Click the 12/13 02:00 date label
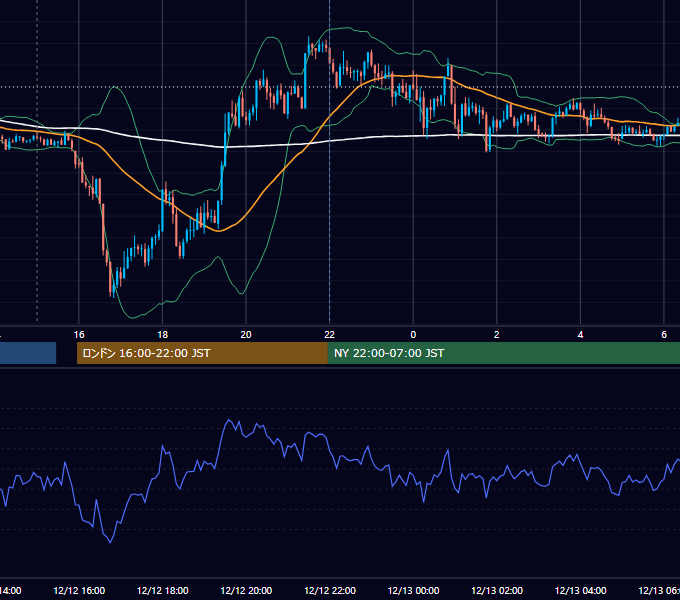 point(497,591)
